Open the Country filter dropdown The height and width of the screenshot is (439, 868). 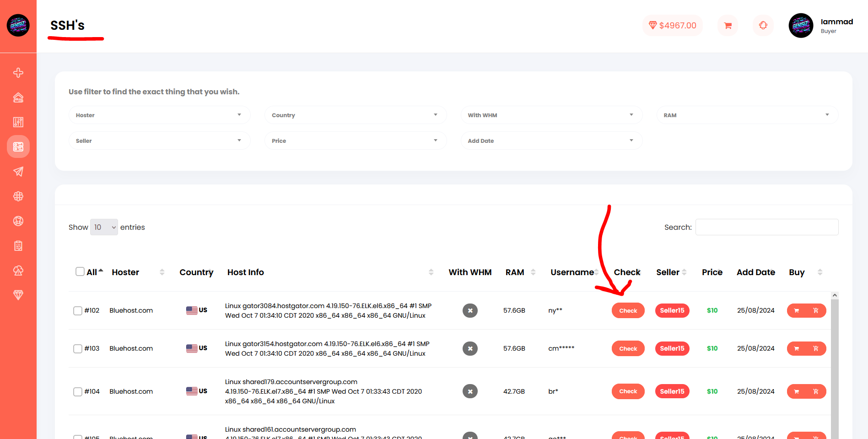tap(356, 115)
